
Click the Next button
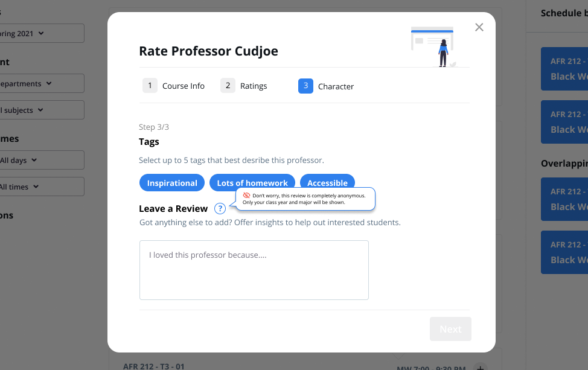pos(450,329)
